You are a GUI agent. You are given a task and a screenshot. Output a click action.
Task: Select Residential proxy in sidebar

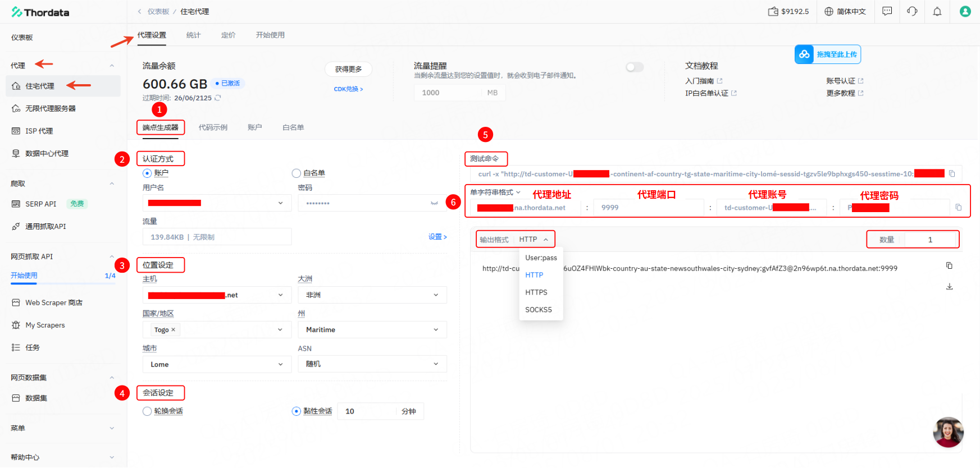(x=63, y=86)
